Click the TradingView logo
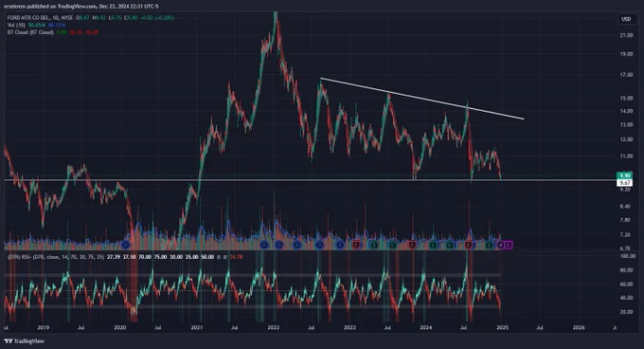 pyautogui.click(x=25, y=341)
